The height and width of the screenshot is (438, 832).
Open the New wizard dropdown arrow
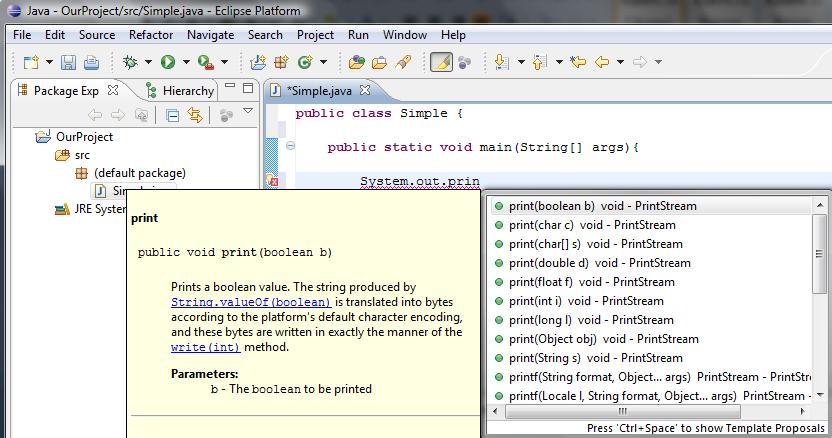click(x=49, y=62)
